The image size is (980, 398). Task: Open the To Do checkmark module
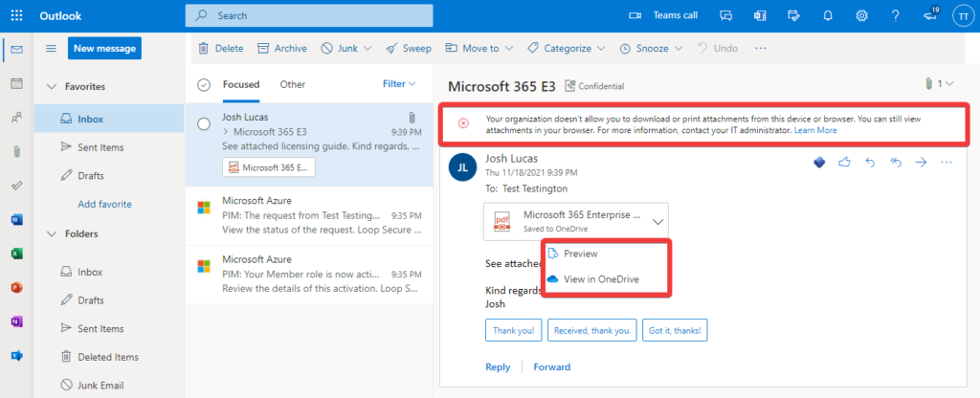17,186
